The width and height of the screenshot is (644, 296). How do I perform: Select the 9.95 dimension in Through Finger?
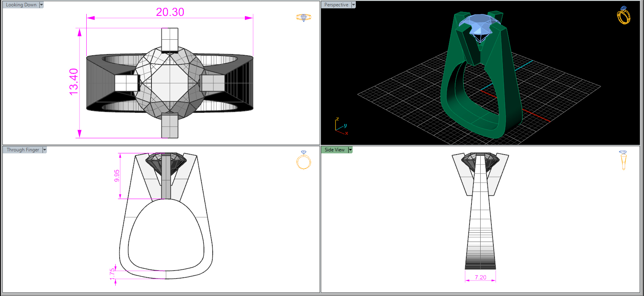117,176
